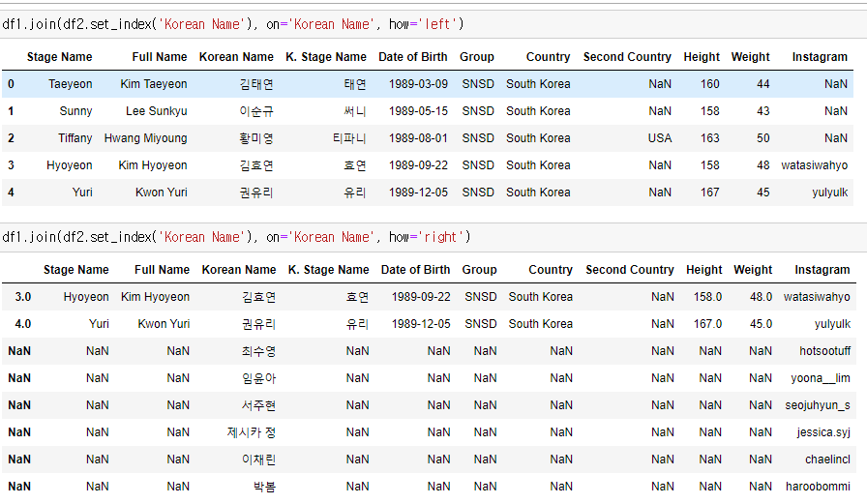867x504 pixels.
Task: Click 'Kwon Yuri' in the first table
Action: click(162, 193)
